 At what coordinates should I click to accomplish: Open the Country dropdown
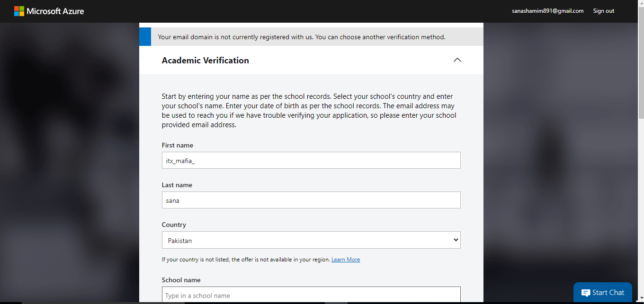311,240
